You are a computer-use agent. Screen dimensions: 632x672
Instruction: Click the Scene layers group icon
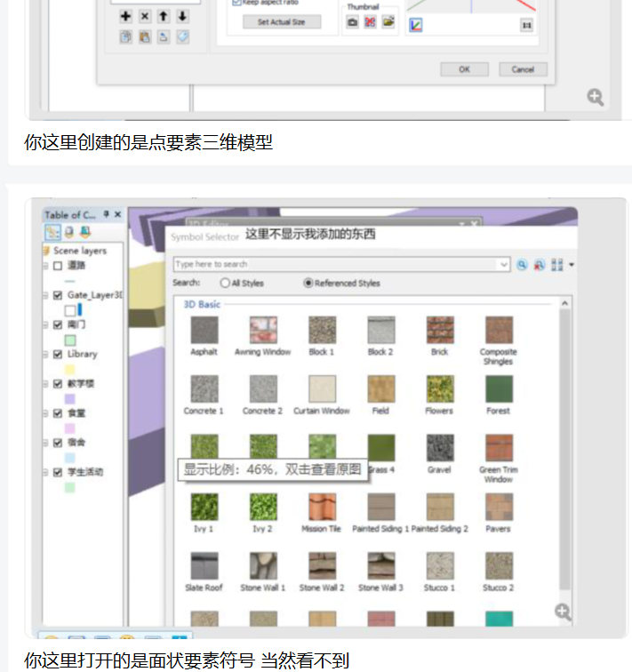coord(46,251)
